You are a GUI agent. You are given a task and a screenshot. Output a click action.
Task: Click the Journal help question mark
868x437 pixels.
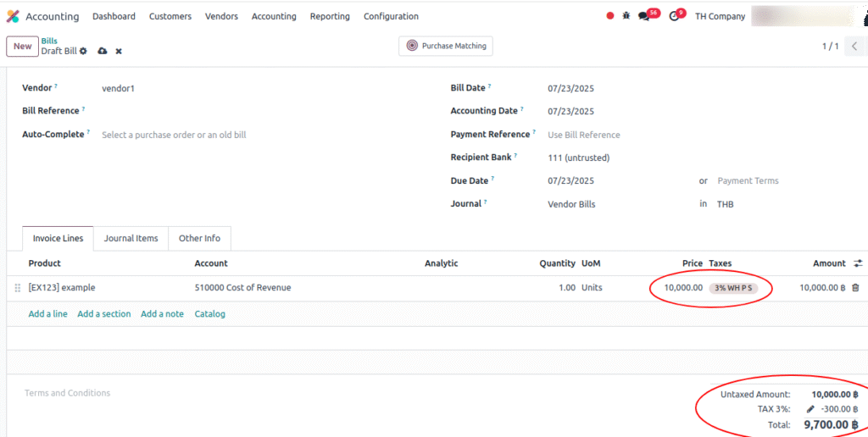pyautogui.click(x=486, y=202)
